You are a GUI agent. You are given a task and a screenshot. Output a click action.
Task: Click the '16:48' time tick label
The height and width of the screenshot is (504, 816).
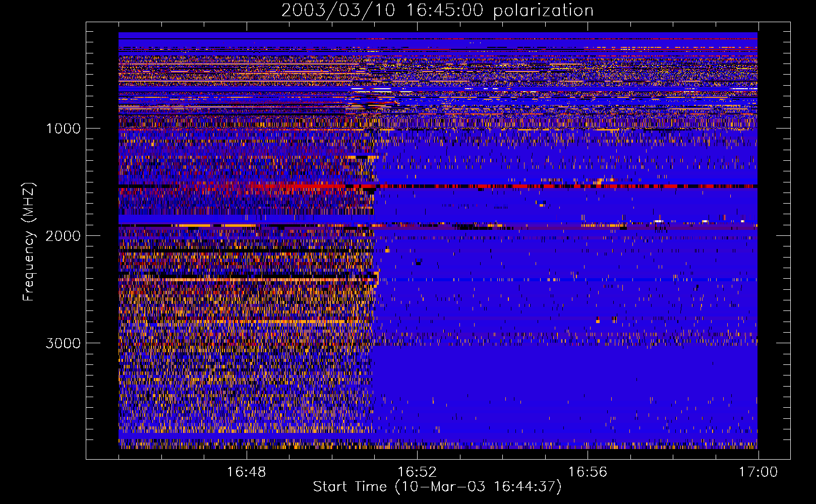click(247, 472)
